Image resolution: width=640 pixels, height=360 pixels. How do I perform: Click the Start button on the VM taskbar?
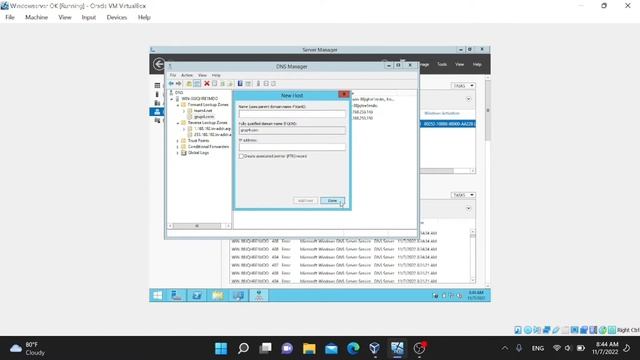click(158, 295)
